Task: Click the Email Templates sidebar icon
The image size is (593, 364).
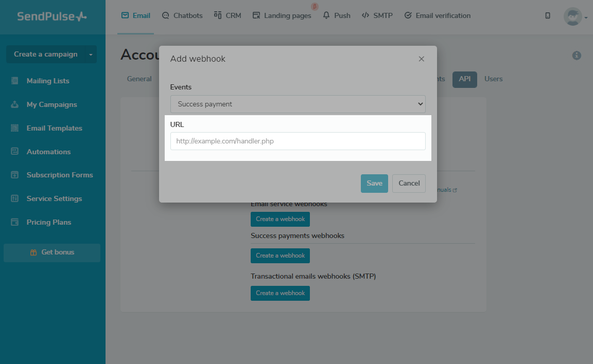Action: tap(15, 128)
